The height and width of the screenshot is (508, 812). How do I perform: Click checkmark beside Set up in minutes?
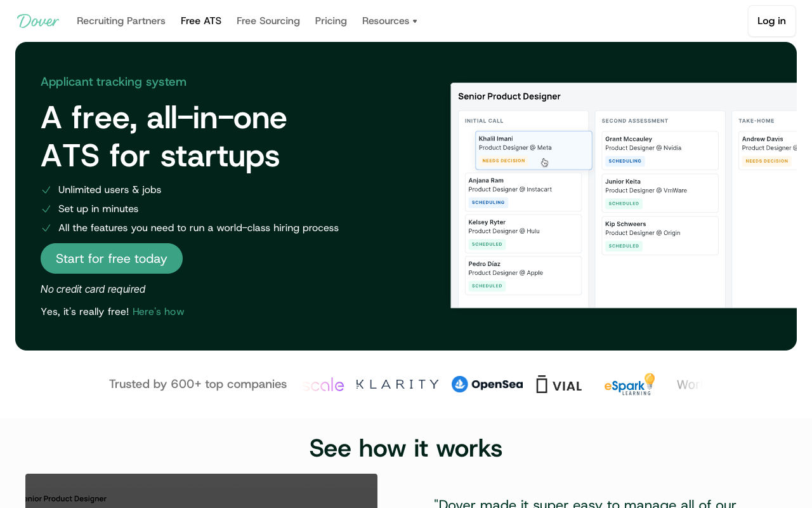[x=46, y=209]
